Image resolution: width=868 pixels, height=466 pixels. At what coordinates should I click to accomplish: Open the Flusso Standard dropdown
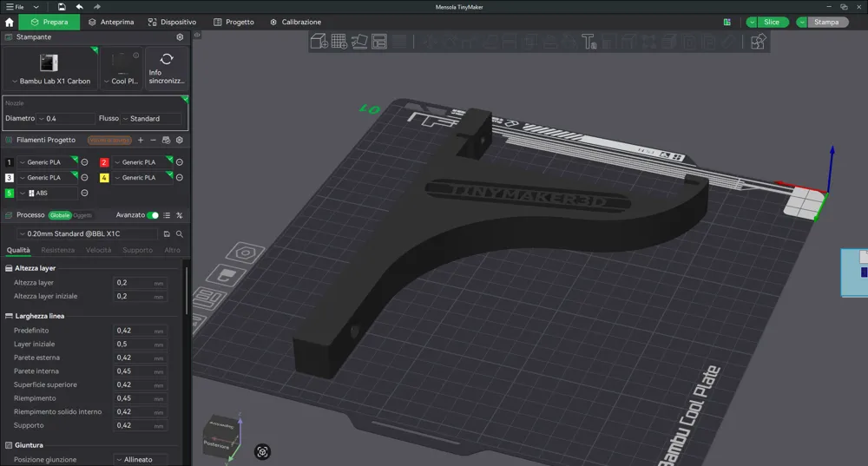click(x=152, y=118)
